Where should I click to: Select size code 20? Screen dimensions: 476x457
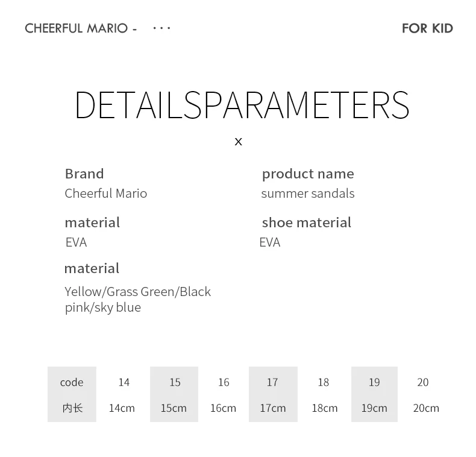point(423,382)
